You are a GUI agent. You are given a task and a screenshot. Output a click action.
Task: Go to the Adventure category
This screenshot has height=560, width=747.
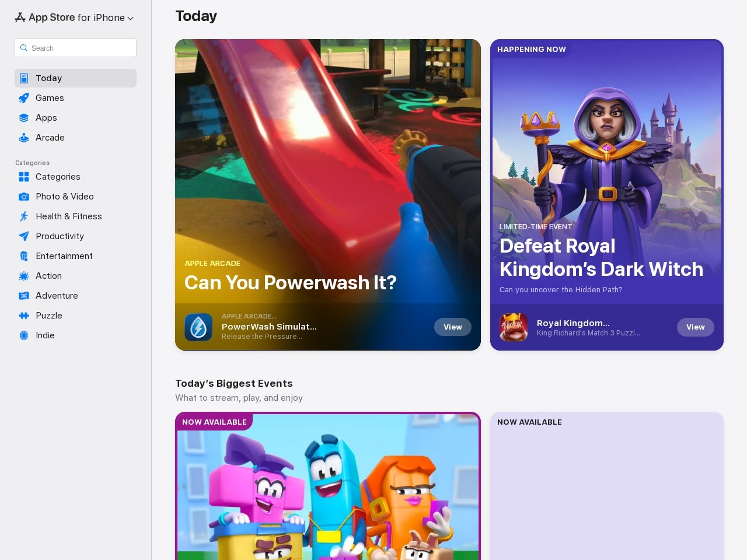(x=57, y=296)
